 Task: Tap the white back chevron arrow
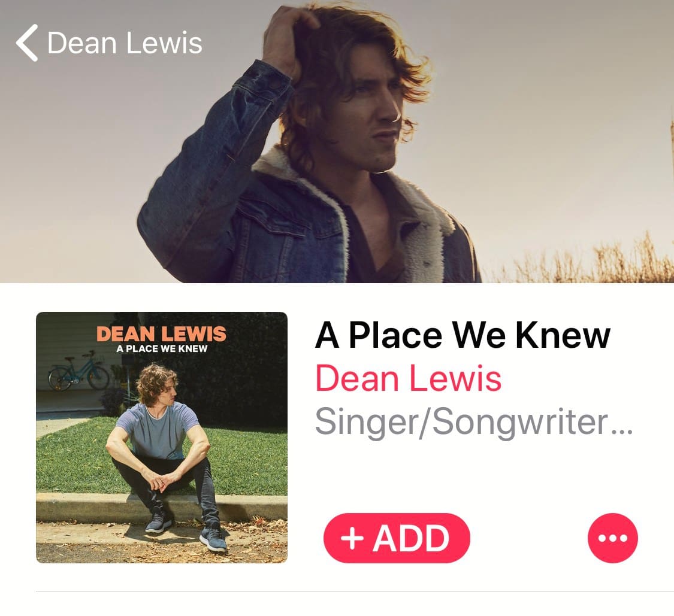pyautogui.click(x=26, y=43)
